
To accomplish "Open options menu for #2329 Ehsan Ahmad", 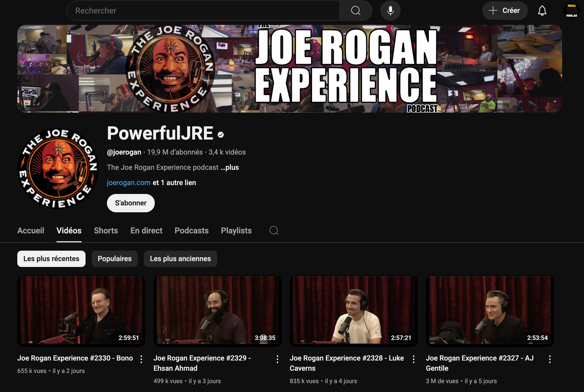I will point(277,359).
